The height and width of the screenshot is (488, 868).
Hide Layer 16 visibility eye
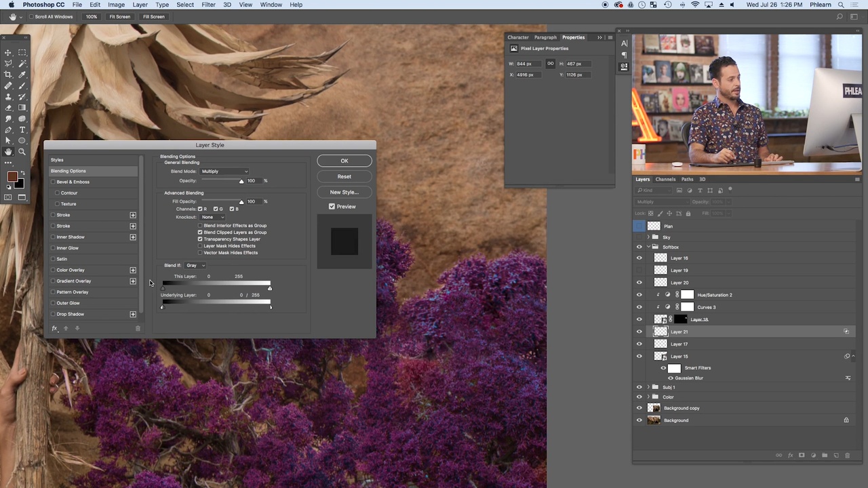tap(639, 258)
